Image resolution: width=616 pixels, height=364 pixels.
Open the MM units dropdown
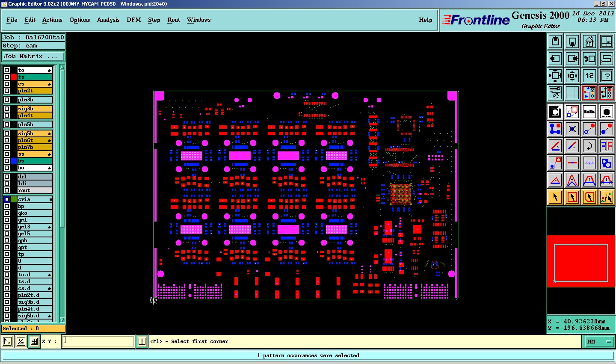(x=599, y=341)
